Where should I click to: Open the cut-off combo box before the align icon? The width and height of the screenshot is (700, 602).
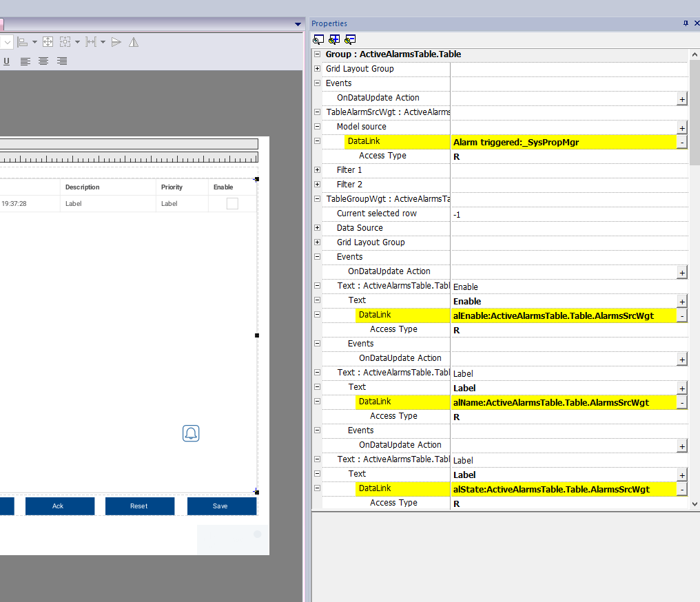7,43
